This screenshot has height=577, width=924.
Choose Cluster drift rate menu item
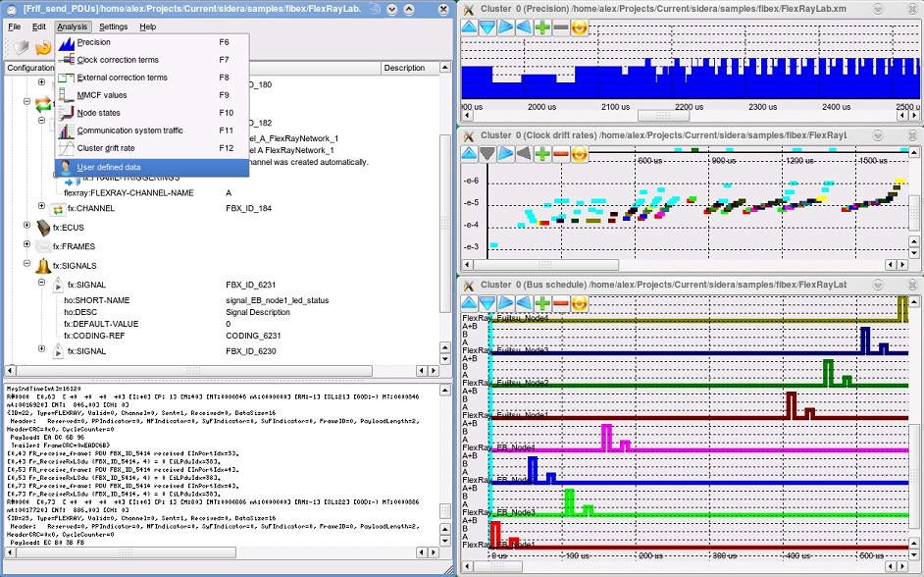(152, 148)
